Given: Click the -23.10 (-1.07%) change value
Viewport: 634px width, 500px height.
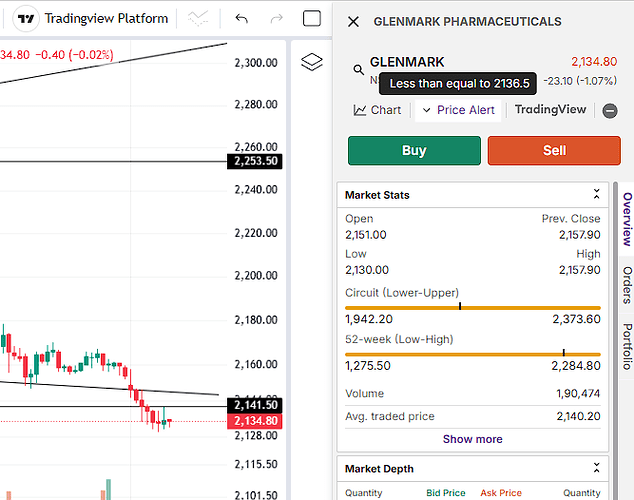Looking at the screenshot, I should pos(580,81).
